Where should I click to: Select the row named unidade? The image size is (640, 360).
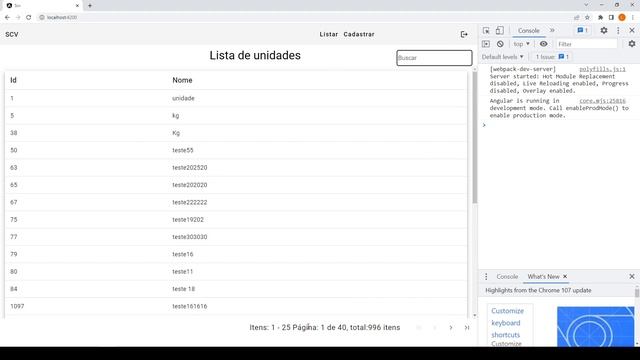236,98
